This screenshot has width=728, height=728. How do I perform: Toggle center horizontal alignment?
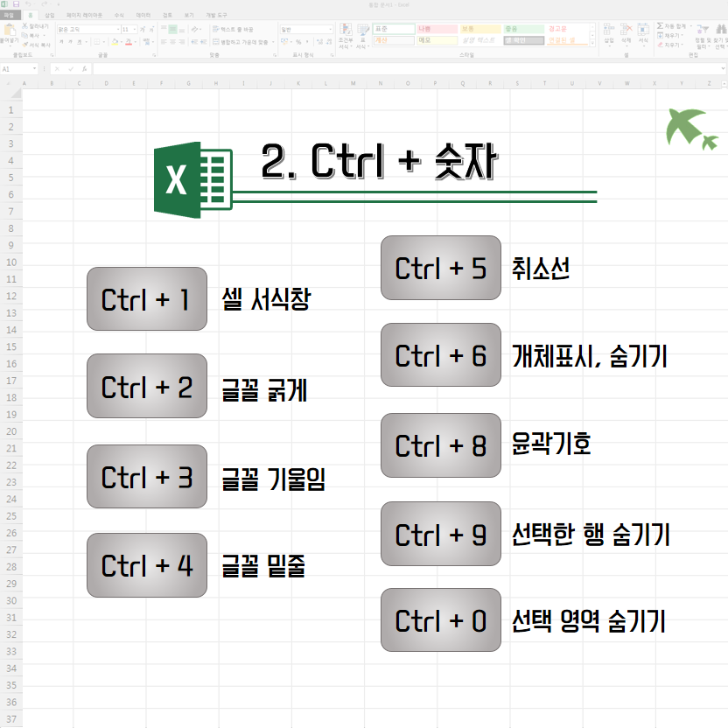pyautogui.click(x=173, y=41)
